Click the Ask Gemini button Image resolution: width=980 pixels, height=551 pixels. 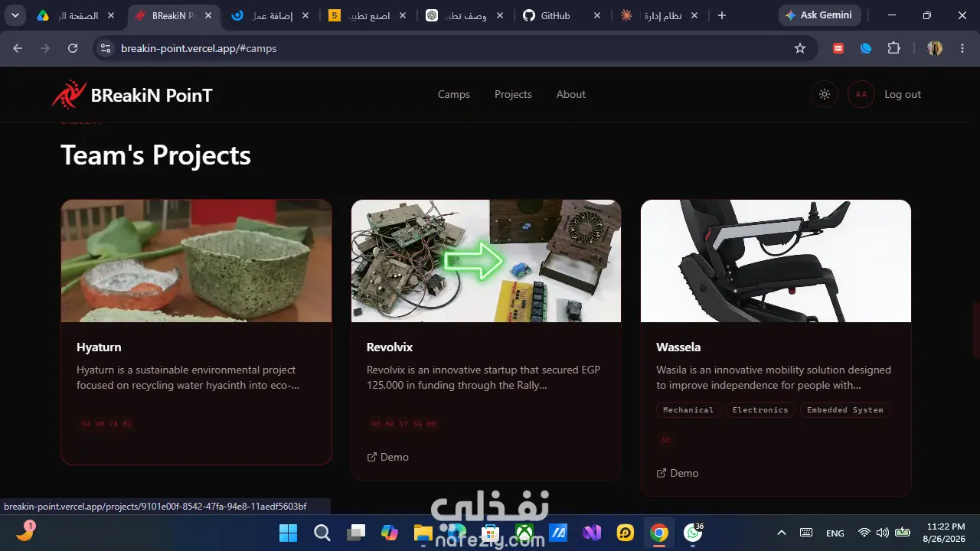coord(819,15)
